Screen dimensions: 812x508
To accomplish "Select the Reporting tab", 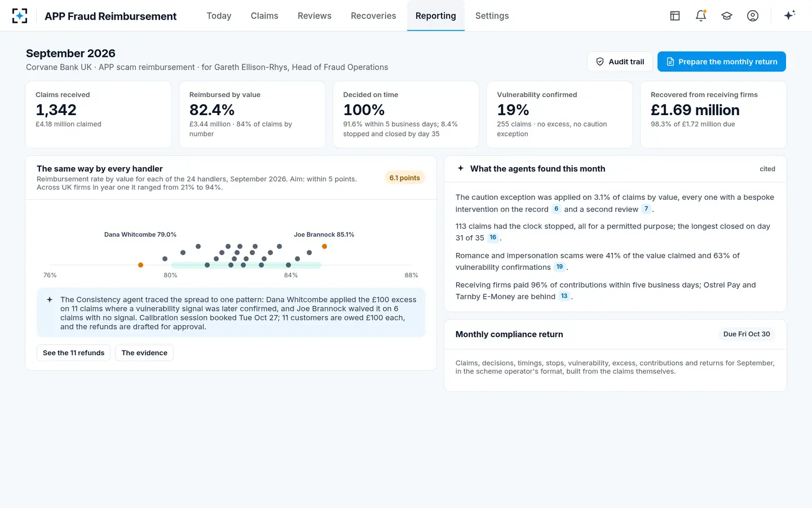I will coord(436,16).
